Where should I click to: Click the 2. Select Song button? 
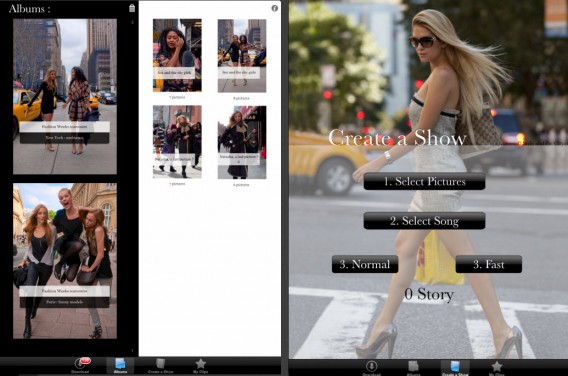pos(425,221)
